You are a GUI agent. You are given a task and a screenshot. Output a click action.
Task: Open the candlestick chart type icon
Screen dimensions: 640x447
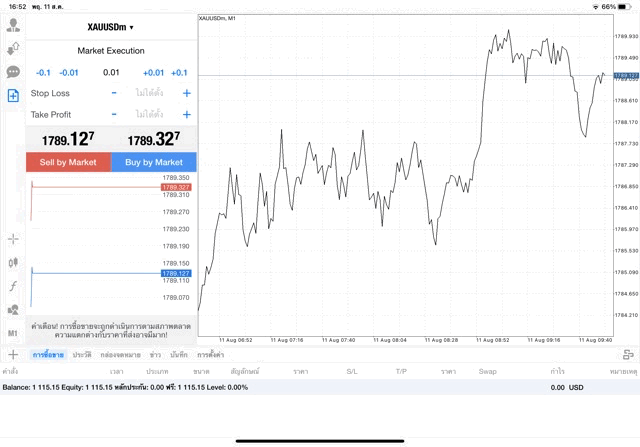pos(13,262)
